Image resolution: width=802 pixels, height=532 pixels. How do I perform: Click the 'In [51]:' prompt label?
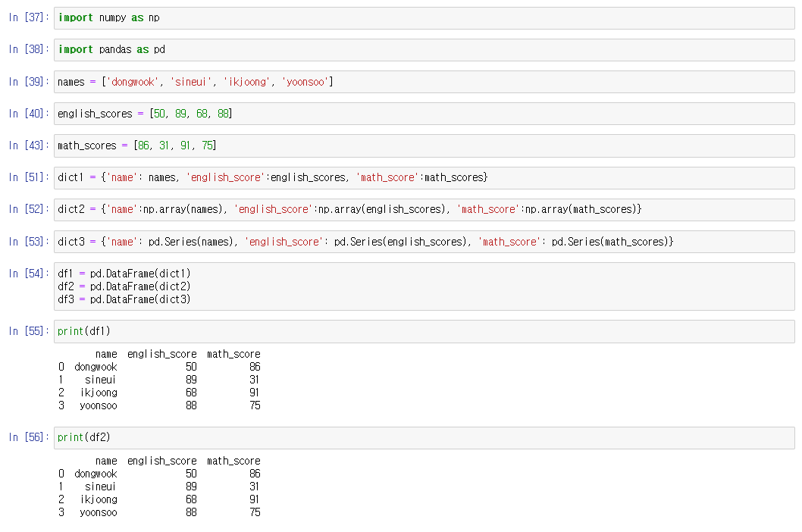pyautogui.click(x=29, y=177)
